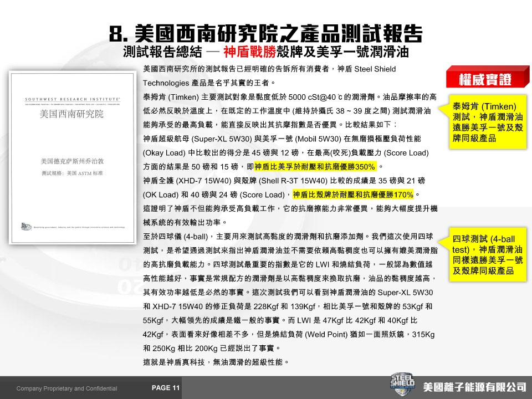Viewport: 532px width, 399px height.
Task: Click 美国西南研究院 on the report cover
Action: (x=71, y=114)
